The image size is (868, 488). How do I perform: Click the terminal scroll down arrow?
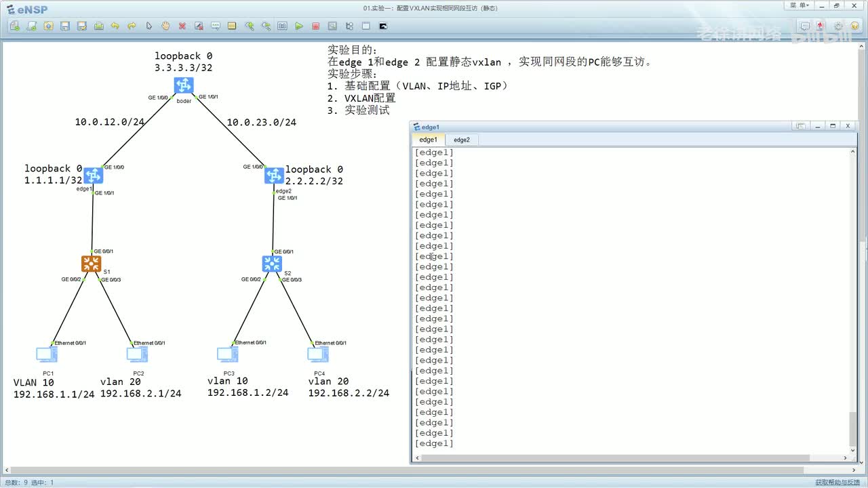[853, 449]
